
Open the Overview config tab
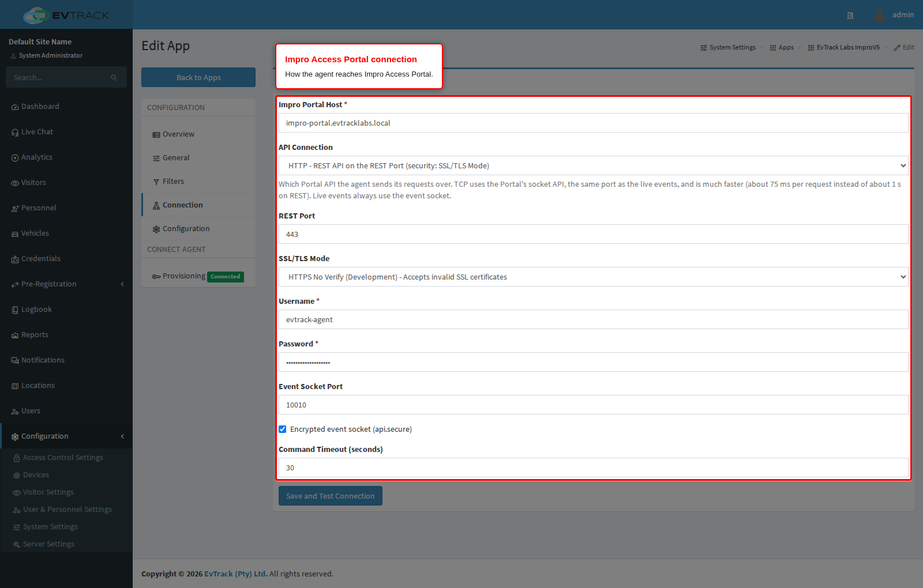(x=198, y=134)
